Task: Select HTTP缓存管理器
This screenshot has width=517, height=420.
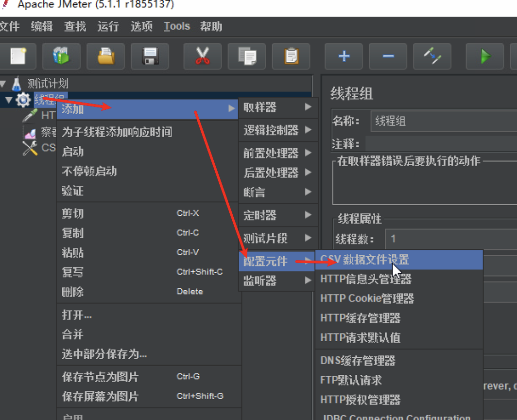Action: (399, 318)
